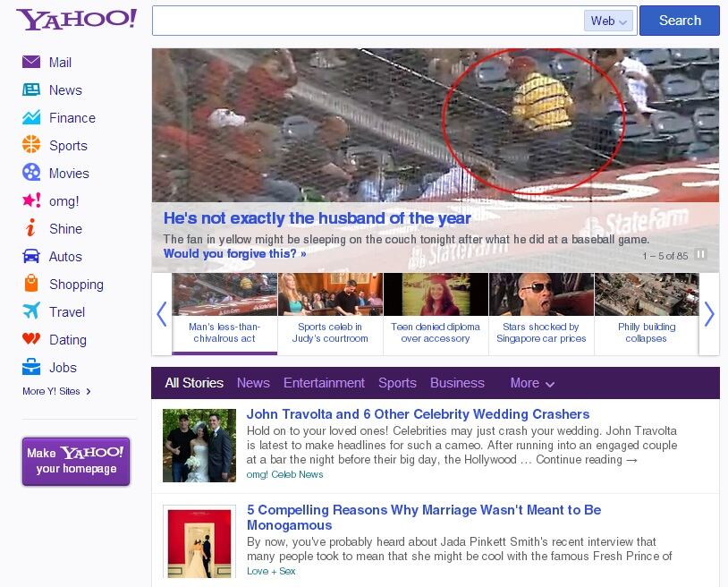Viewport: 728px width, 587px height.
Task: Switch to the Entertainment stories tab
Action: pos(324,383)
